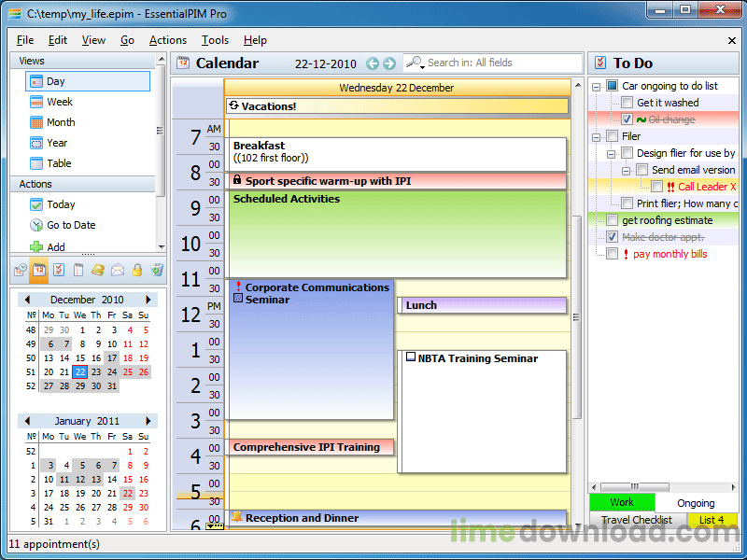Open the NBTA Training Seminar appointment
Image resolution: width=747 pixels, height=560 pixels.
tap(482, 412)
